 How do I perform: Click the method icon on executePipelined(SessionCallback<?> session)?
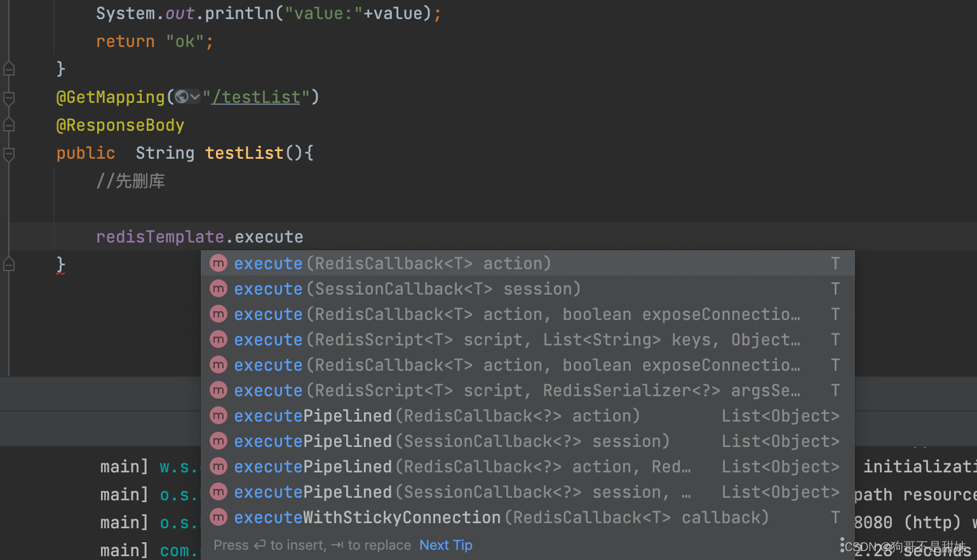coord(219,441)
